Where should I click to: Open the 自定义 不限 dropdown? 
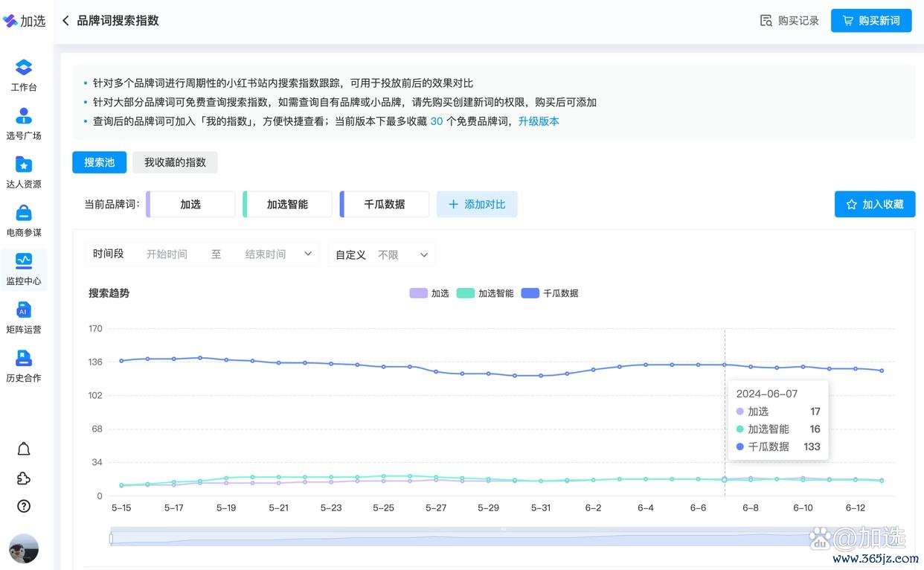(382, 254)
